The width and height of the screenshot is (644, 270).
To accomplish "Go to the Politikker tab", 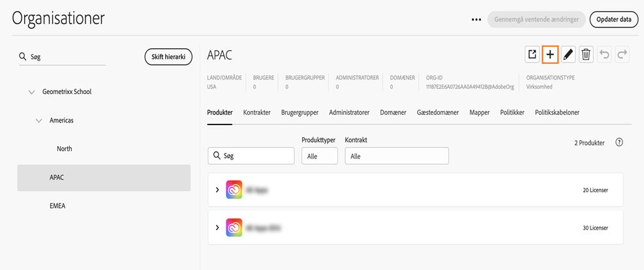I will coord(512,112).
